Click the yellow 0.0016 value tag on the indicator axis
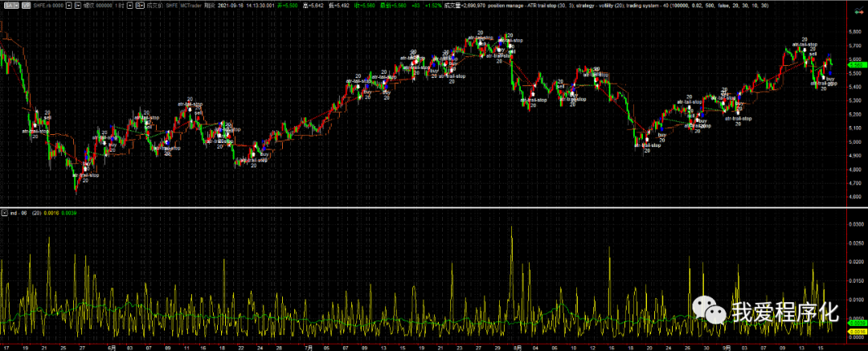Image resolution: width=868 pixels, height=351 pixels. click(x=857, y=330)
